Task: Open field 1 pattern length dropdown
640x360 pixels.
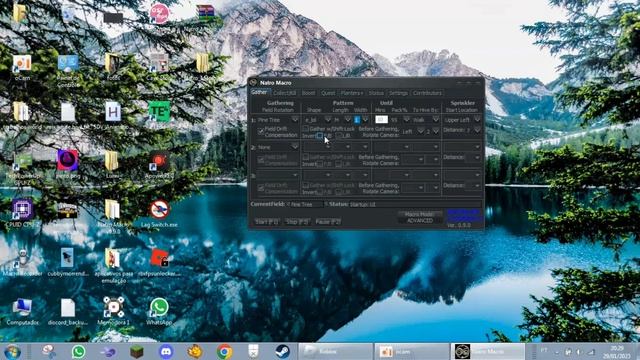Action: tap(342, 120)
